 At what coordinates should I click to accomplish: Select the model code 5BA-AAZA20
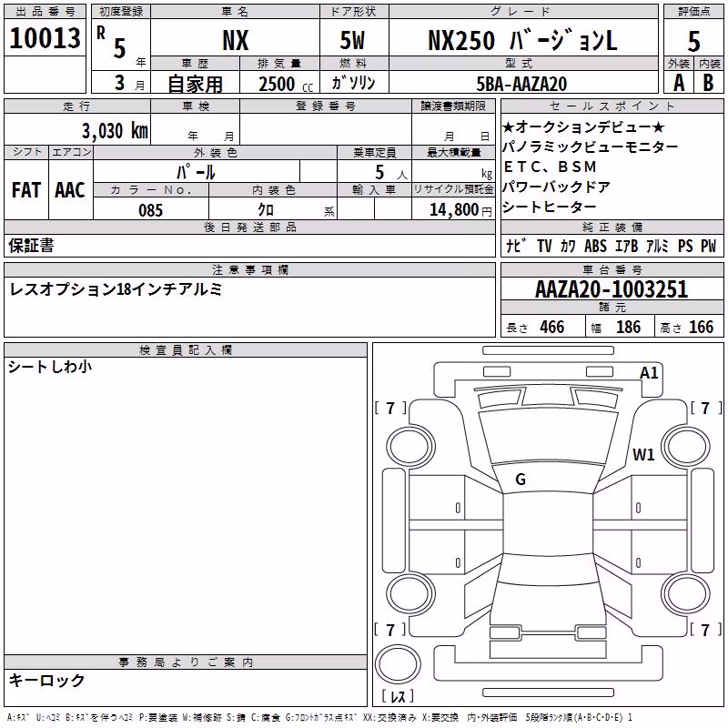(x=521, y=84)
